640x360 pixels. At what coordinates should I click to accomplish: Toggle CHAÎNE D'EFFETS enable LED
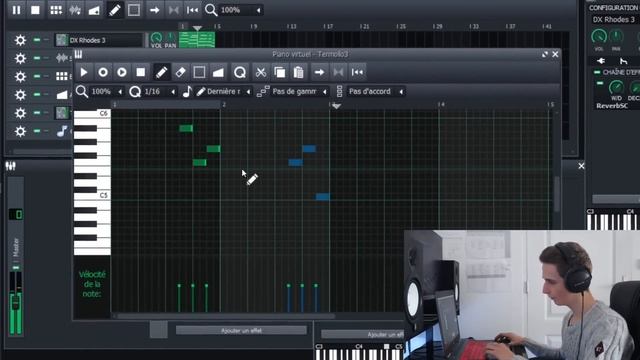pyautogui.click(x=597, y=72)
